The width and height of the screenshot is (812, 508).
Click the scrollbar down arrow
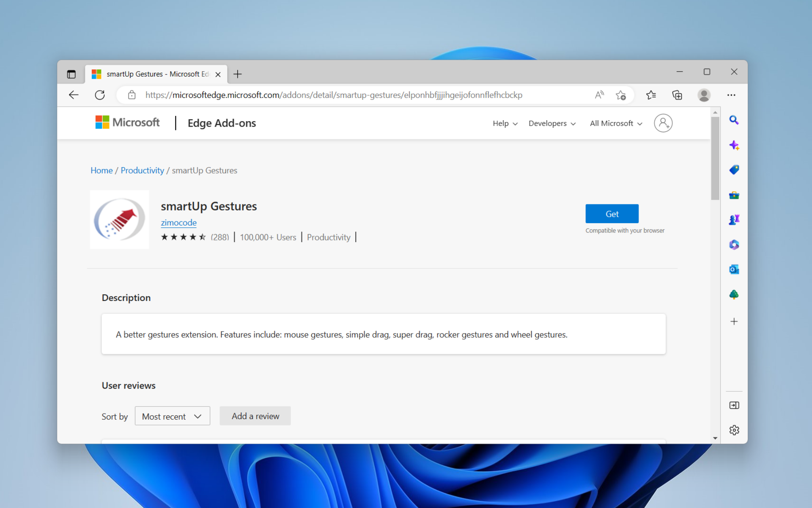(x=715, y=438)
